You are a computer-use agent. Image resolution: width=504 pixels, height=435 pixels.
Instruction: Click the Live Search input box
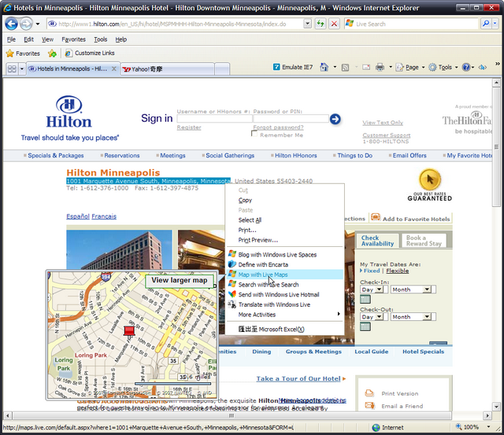411,24
